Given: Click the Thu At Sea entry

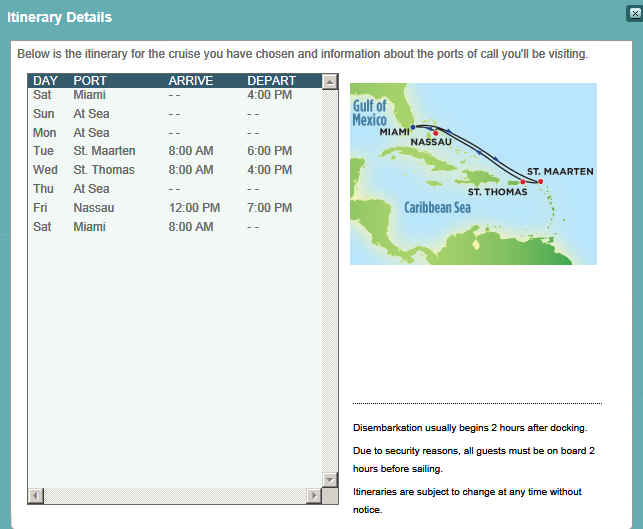Looking at the screenshot, I should [91, 189].
